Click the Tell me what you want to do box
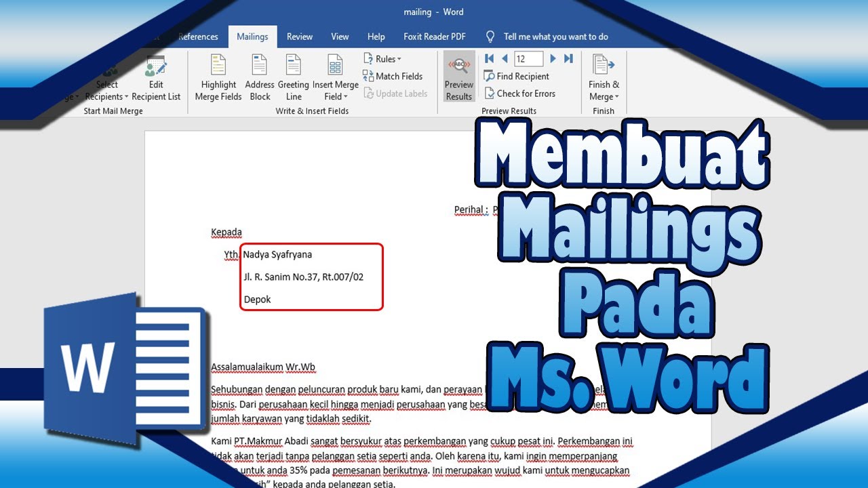 point(555,37)
